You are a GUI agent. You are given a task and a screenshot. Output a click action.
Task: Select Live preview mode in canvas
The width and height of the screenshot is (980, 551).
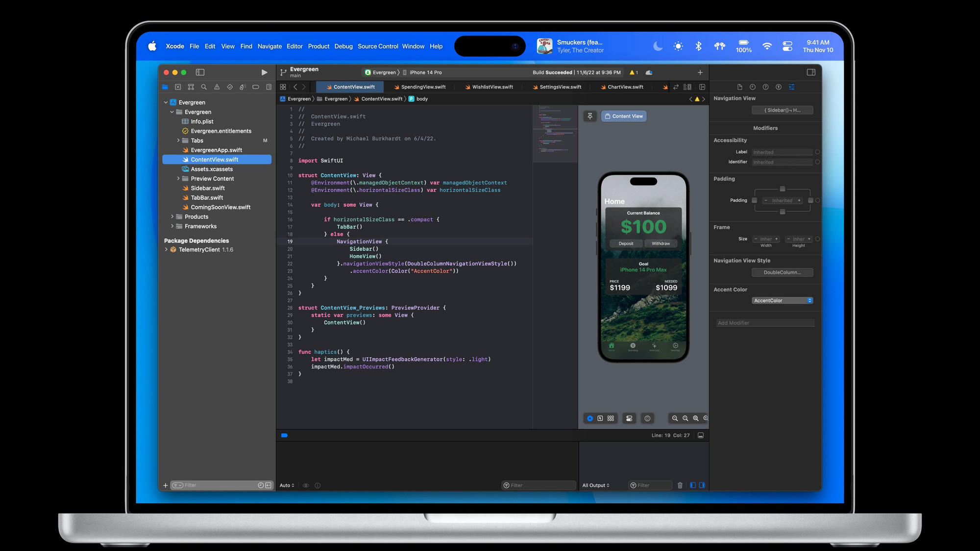coord(590,418)
